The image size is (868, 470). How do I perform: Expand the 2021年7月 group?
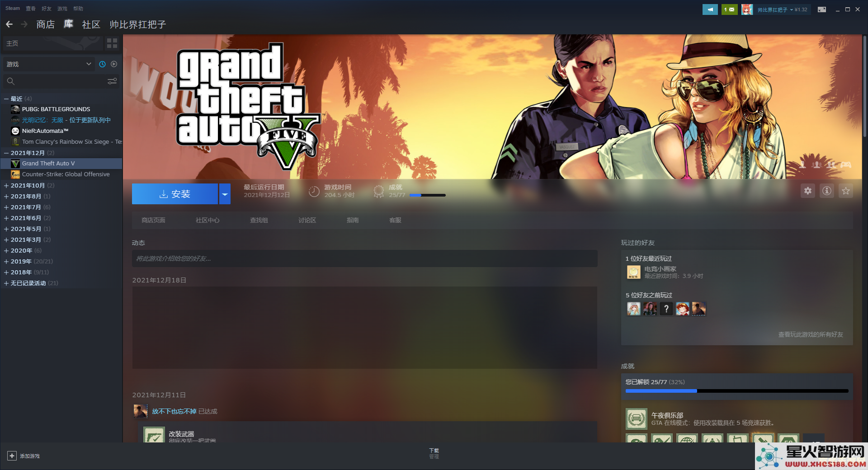pyautogui.click(x=6, y=207)
